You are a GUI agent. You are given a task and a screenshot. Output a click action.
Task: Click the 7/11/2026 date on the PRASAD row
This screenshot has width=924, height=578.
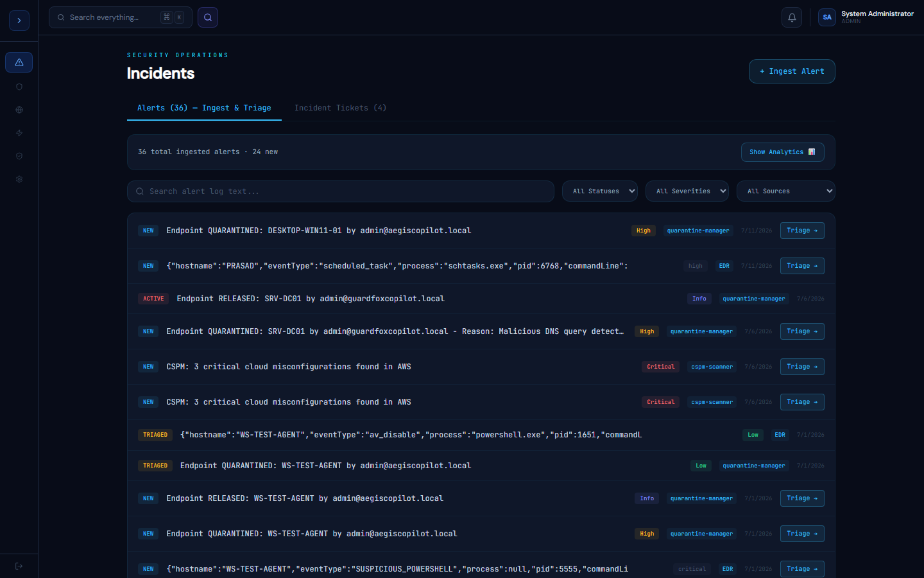point(757,266)
